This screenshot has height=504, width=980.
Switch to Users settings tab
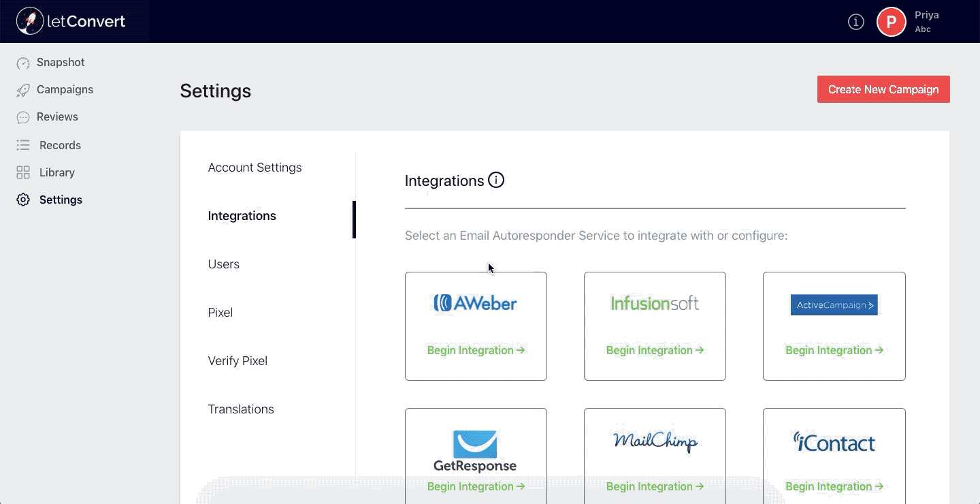(223, 264)
